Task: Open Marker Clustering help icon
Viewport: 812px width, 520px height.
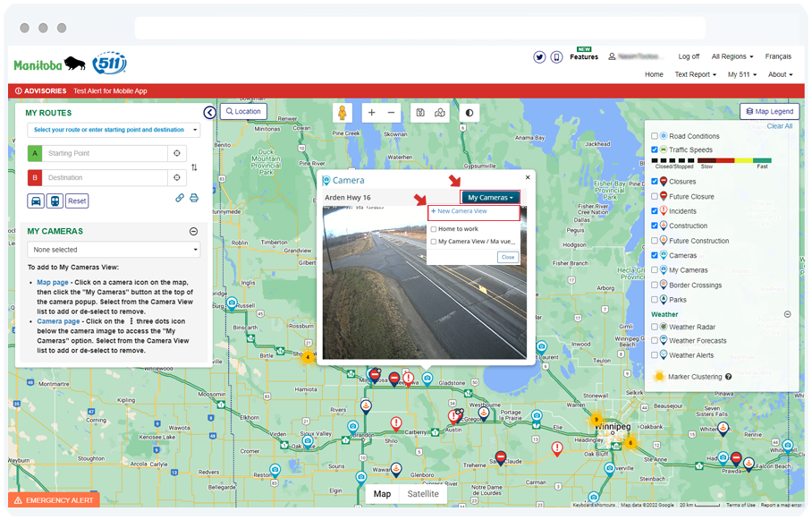Action: (x=729, y=377)
